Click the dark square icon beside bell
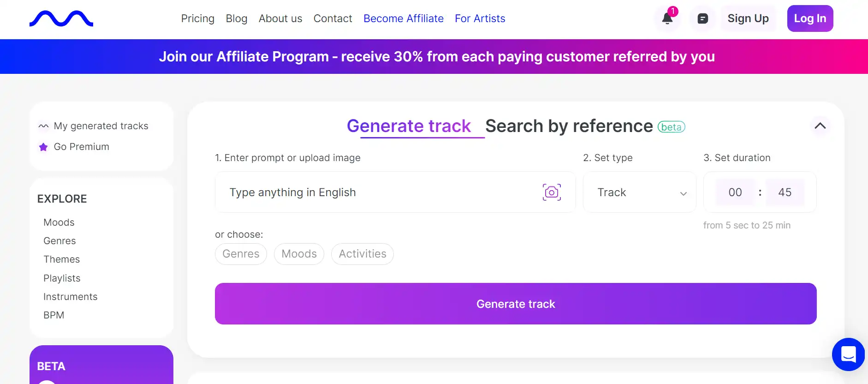Viewport: 868px width, 384px height. pyautogui.click(x=702, y=19)
